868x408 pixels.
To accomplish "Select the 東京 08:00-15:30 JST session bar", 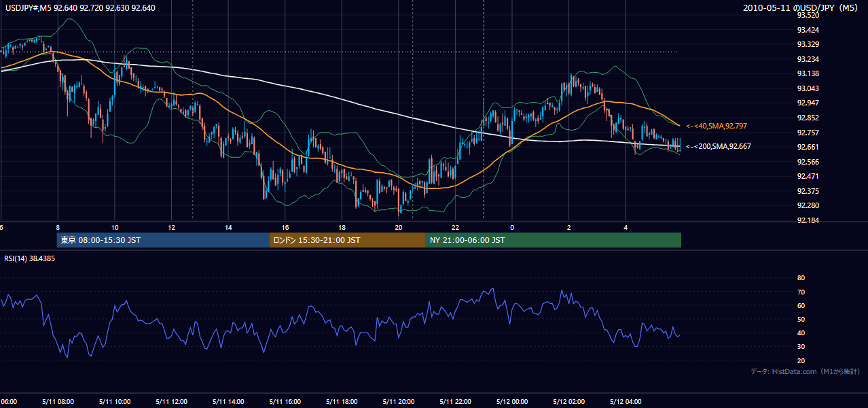I will (x=163, y=240).
